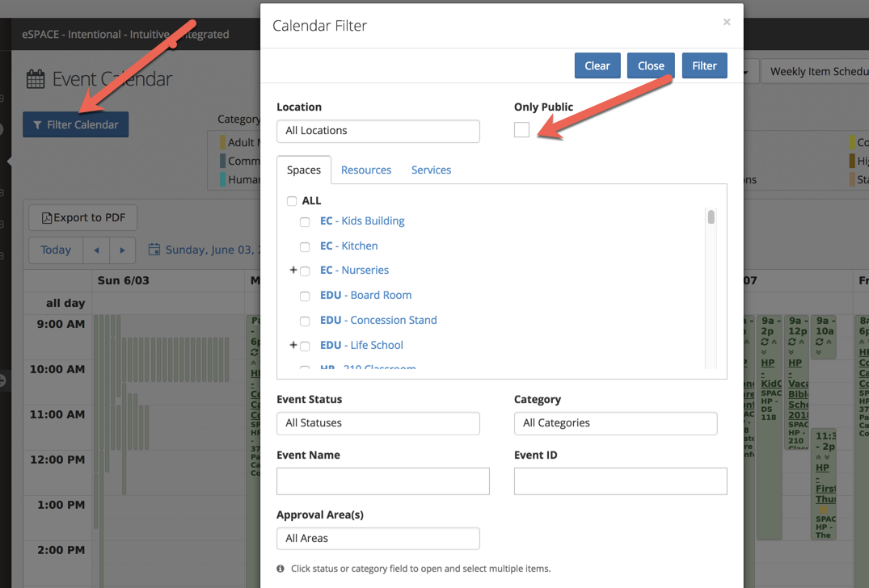The height and width of the screenshot is (588, 869).
Task: Enable the Only Public checkbox
Action: (521, 129)
